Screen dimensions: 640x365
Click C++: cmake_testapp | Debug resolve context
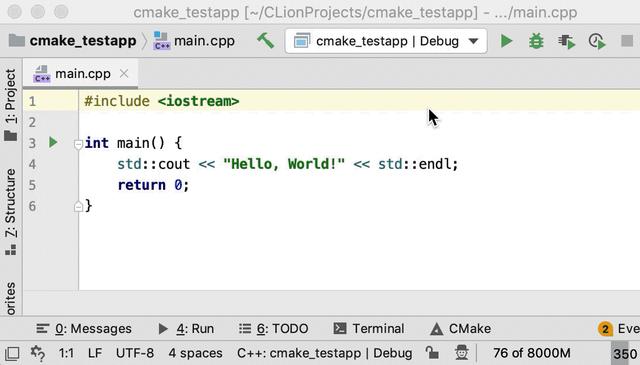pos(324,353)
